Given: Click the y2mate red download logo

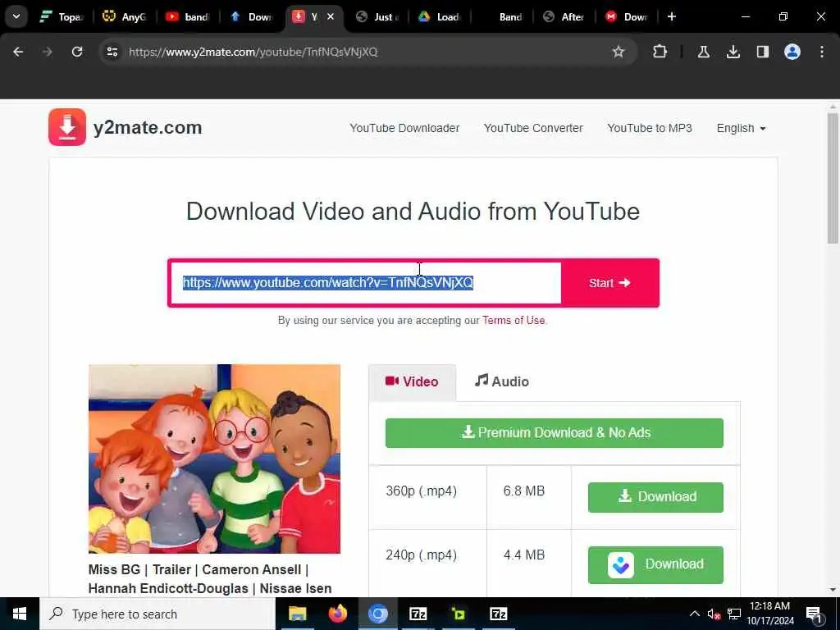Looking at the screenshot, I should click(x=67, y=127).
